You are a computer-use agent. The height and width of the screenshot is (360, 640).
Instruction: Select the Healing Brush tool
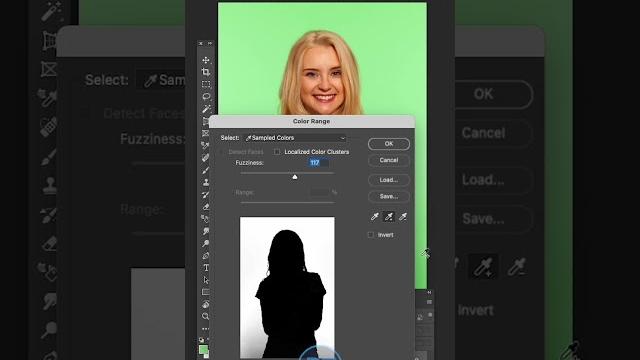point(206,158)
